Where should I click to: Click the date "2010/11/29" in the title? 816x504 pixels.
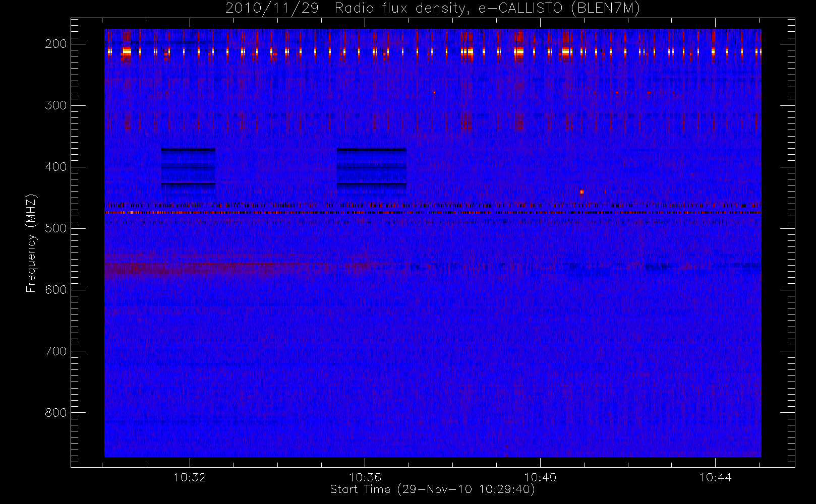(x=272, y=9)
